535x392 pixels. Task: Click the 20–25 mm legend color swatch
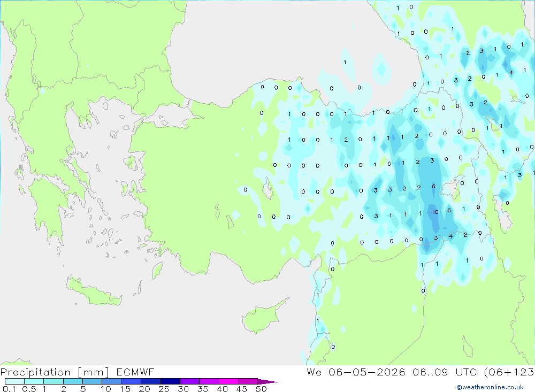click(151, 381)
